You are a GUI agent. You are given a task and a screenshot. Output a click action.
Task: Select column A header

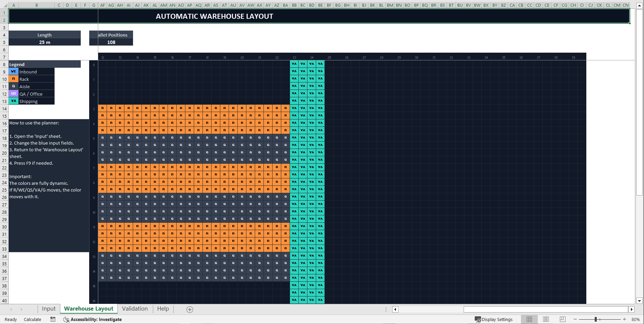[x=14, y=5]
